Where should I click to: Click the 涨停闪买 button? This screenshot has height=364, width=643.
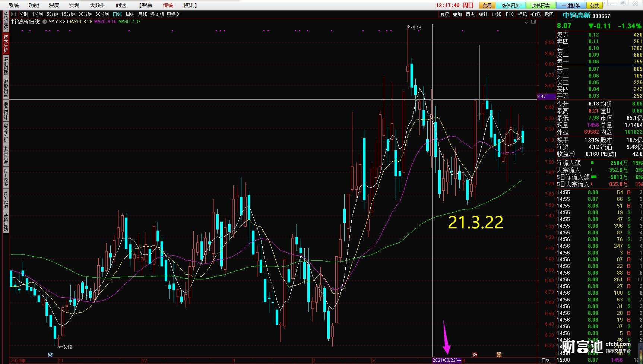point(510,5)
